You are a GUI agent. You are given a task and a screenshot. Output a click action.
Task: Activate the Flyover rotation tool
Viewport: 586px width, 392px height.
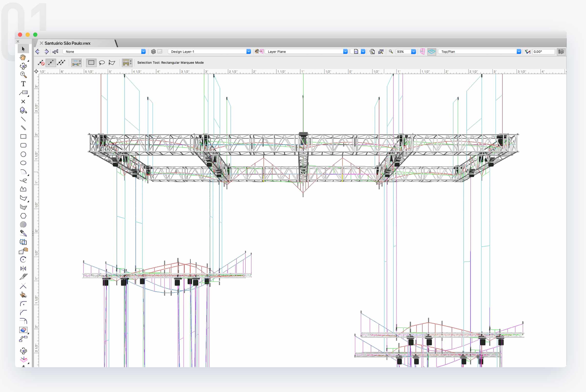[x=23, y=66]
